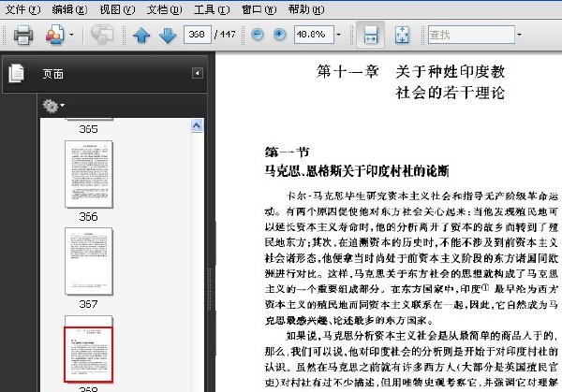
Task: Click the page number field showing 368
Action: pyautogui.click(x=197, y=35)
